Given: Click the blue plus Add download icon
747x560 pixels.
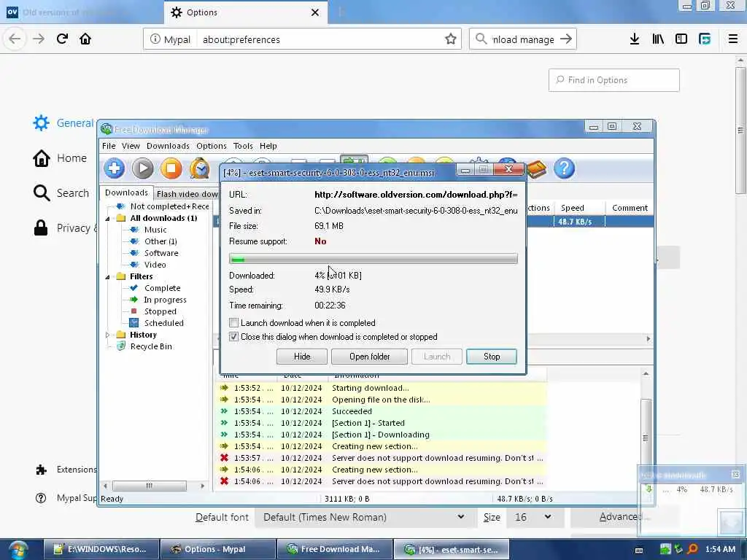Looking at the screenshot, I should [x=115, y=168].
